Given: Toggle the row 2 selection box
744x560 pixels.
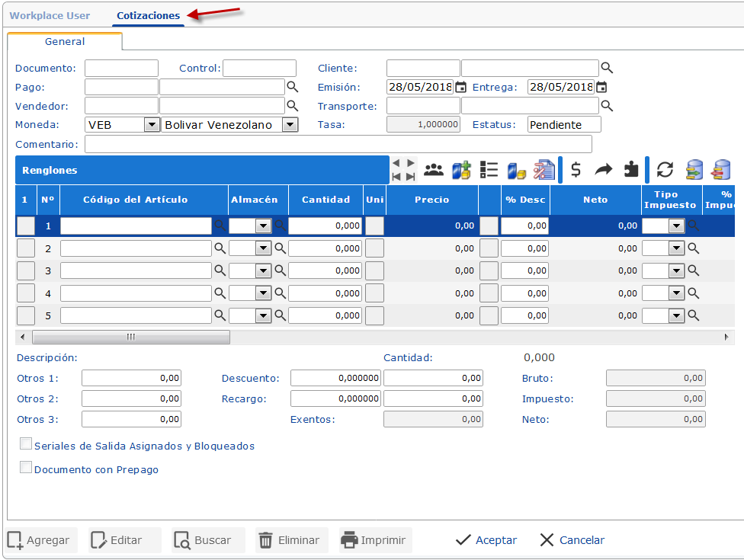Looking at the screenshot, I should (x=26, y=248).
